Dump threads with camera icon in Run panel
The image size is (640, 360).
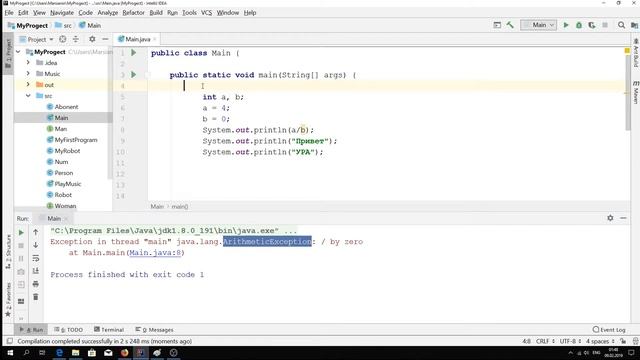21,272
